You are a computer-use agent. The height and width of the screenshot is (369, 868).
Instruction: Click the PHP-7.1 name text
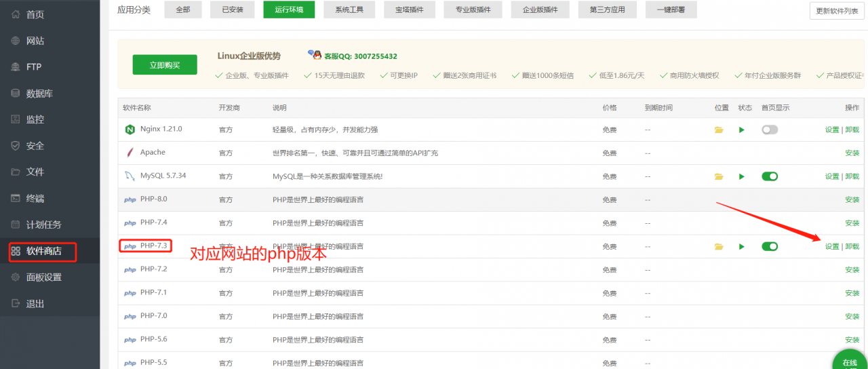pos(153,292)
